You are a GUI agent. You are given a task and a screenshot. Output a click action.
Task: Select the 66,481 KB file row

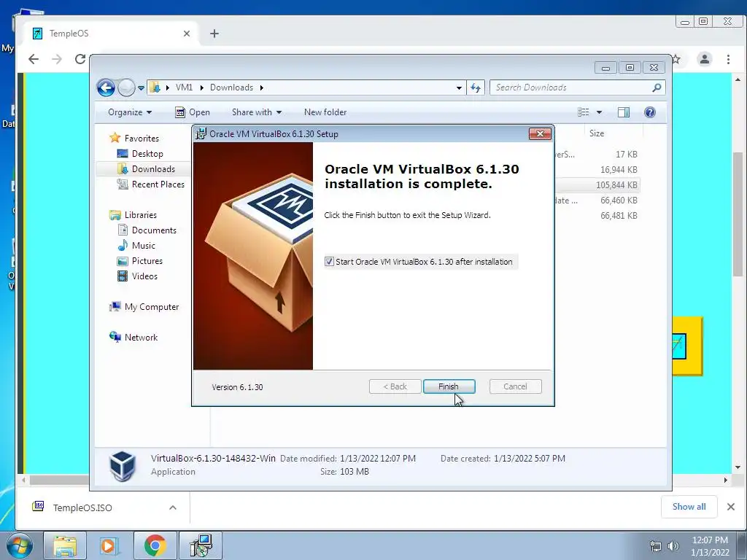pyautogui.click(x=597, y=216)
